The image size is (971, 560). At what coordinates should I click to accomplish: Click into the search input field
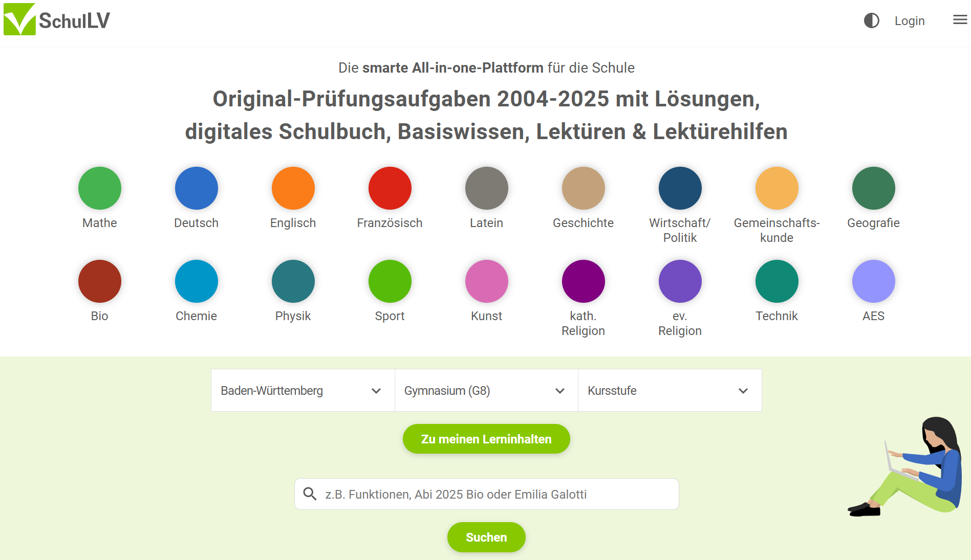click(x=486, y=494)
